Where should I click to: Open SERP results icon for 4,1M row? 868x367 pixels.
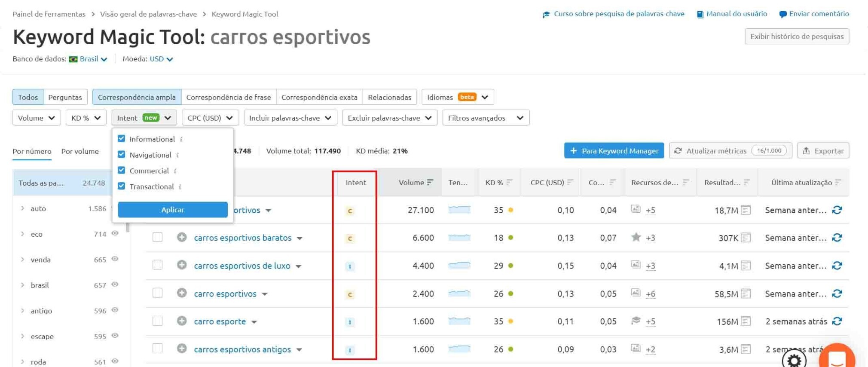click(x=746, y=266)
